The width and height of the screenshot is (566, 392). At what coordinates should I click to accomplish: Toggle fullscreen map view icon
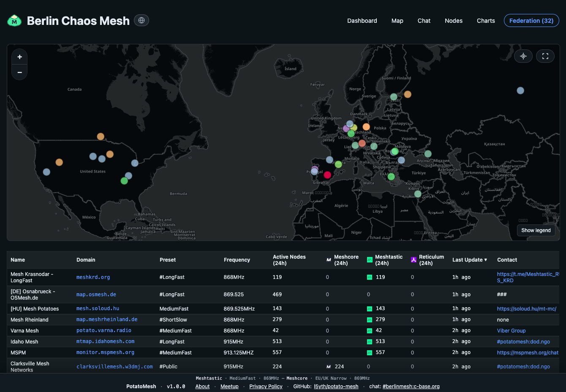(545, 56)
